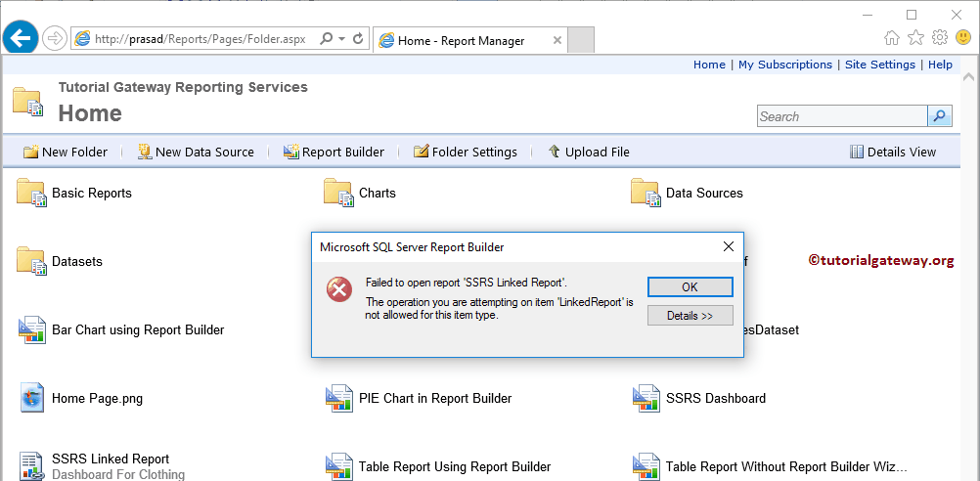Screen dimensions: 980x481
Task: Click the browser Forward arrow button
Action: click(x=55, y=39)
